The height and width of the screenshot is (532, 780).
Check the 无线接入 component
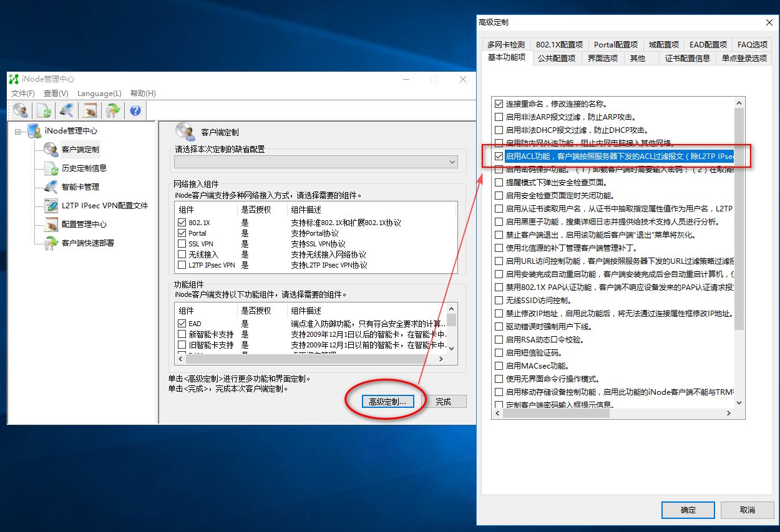[182, 254]
